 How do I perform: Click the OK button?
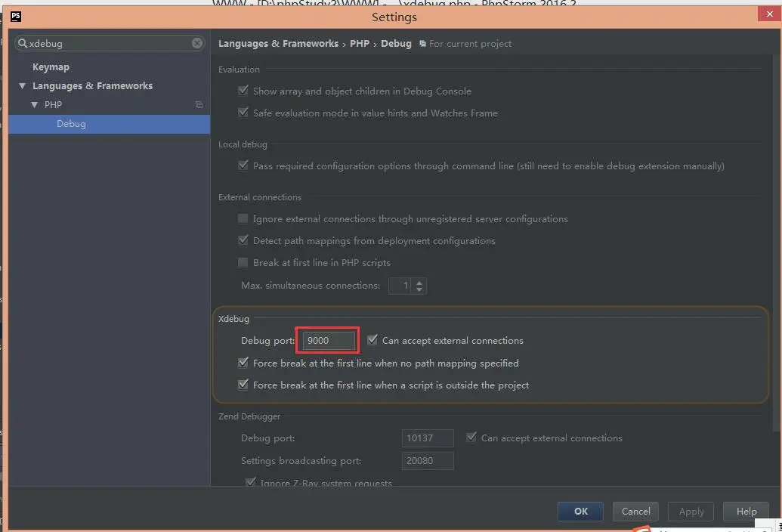(x=580, y=511)
